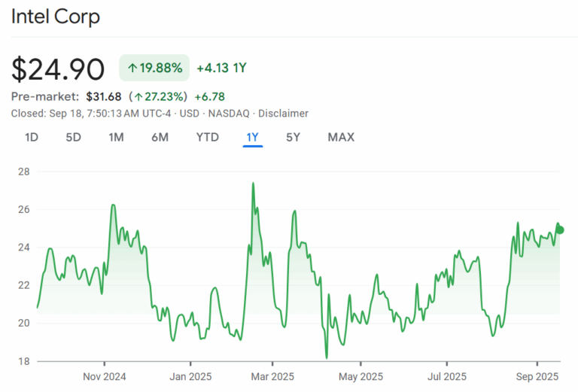Click the May 2025 axis label
The height and width of the screenshot is (392, 578).
coord(361,376)
